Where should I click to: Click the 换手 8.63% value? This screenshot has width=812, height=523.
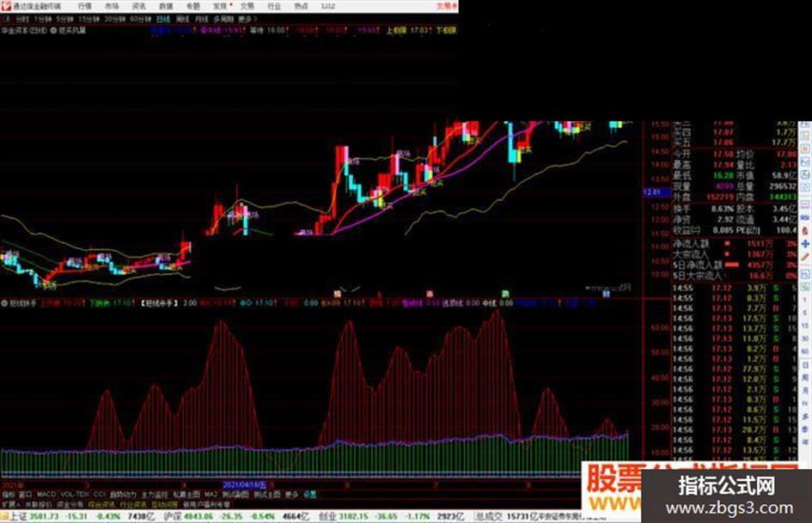(x=723, y=209)
